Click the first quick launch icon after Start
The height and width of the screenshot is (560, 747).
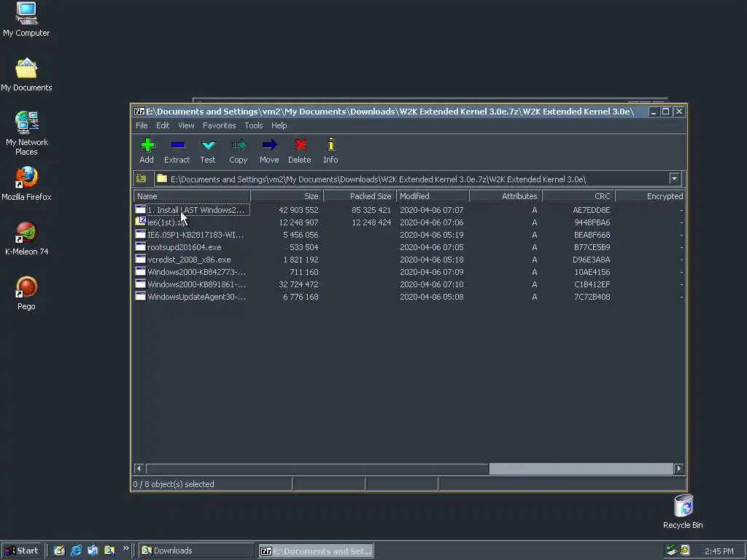pyautogui.click(x=59, y=551)
